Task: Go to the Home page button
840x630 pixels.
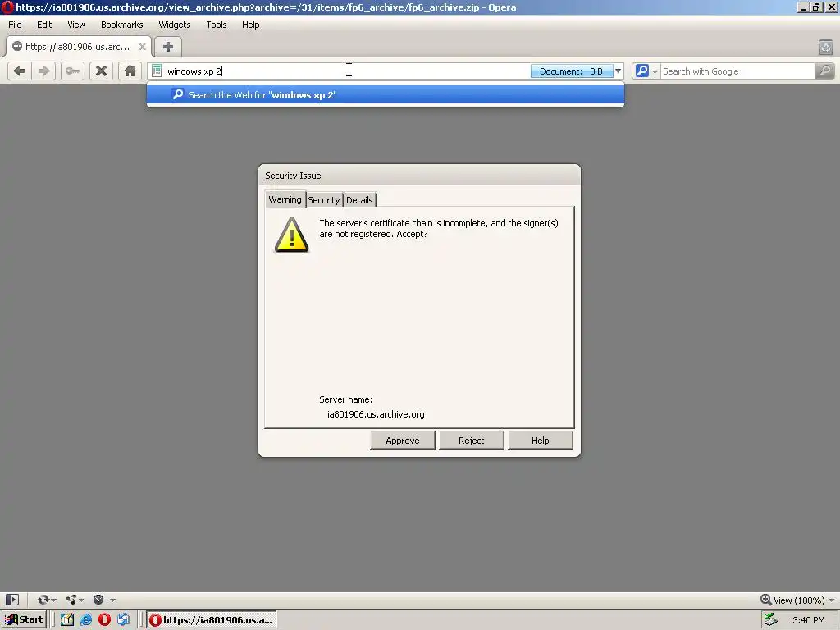Action: pyautogui.click(x=130, y=71)
